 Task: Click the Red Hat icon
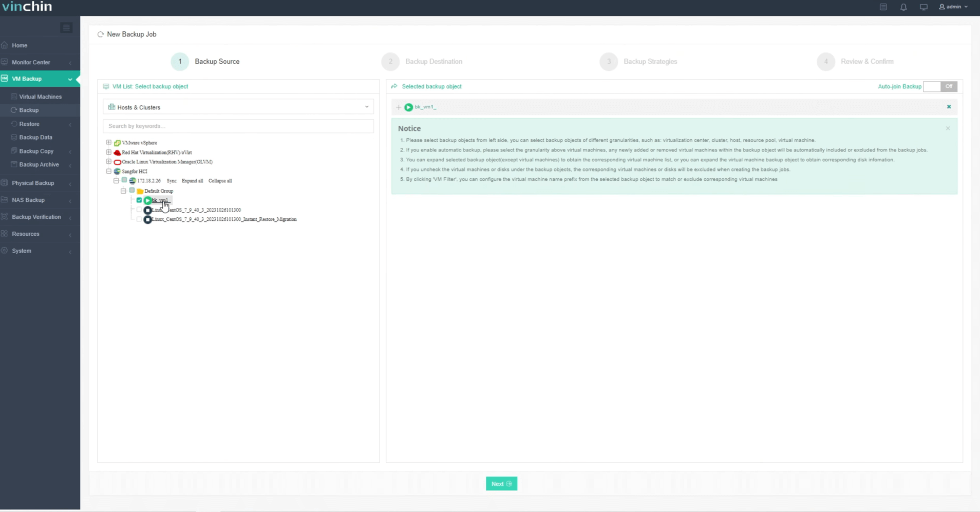pyautogui.click(x=117, y=153)
